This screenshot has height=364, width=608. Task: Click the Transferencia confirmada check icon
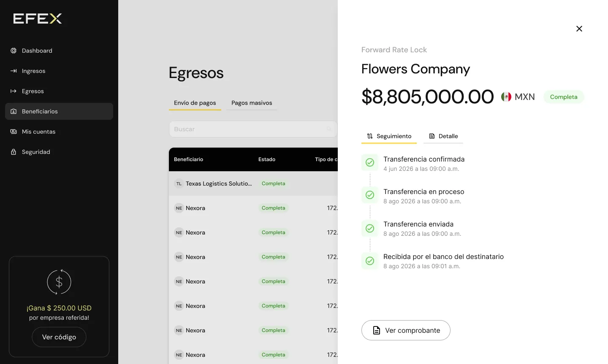(370, 162)
